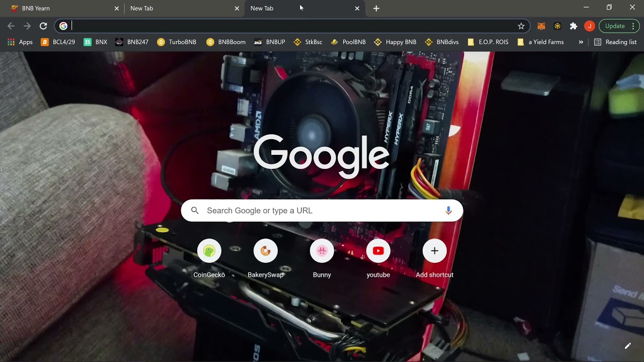The image size is (644, 362).
Task: Open the TurboBNB bookmark
Action: point(177,42)
